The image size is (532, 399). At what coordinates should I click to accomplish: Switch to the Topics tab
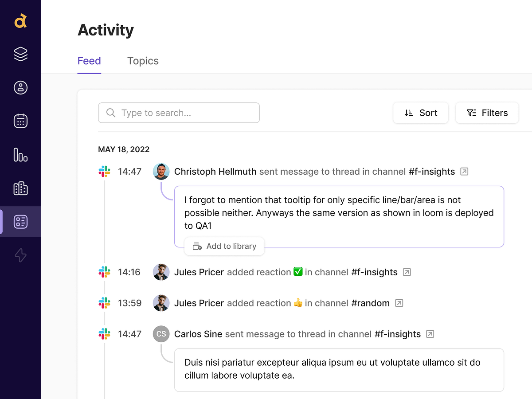point(143,61)
